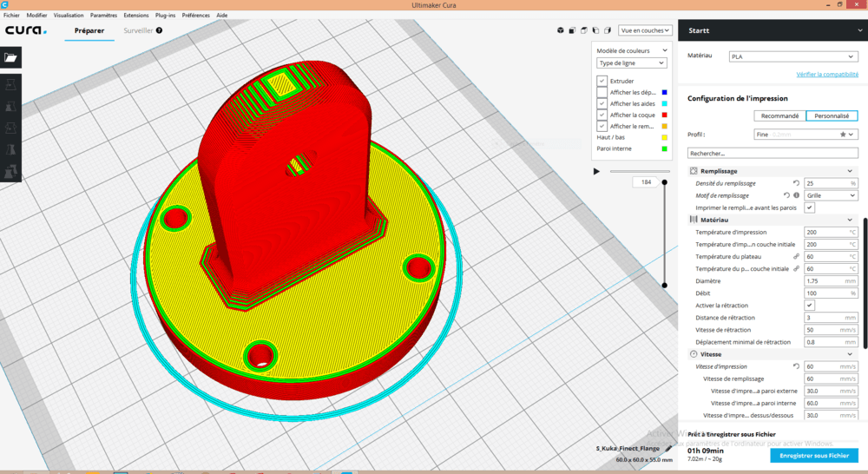Collapse the Remplissage settings section
The height and width of the screenshot is (474, 868).
tap(850, 171)
